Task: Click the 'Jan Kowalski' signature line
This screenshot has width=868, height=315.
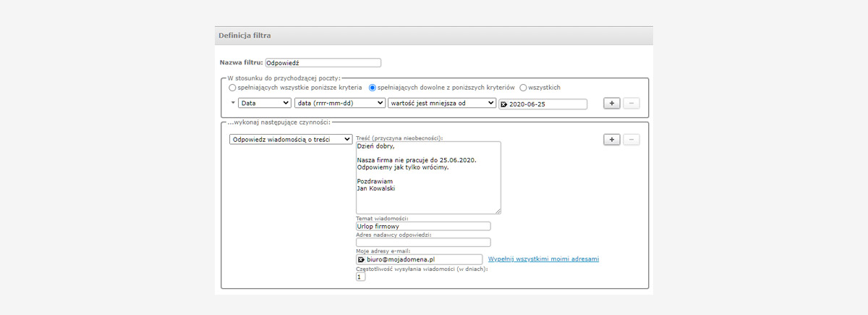Action: click(x=377, y=188)
